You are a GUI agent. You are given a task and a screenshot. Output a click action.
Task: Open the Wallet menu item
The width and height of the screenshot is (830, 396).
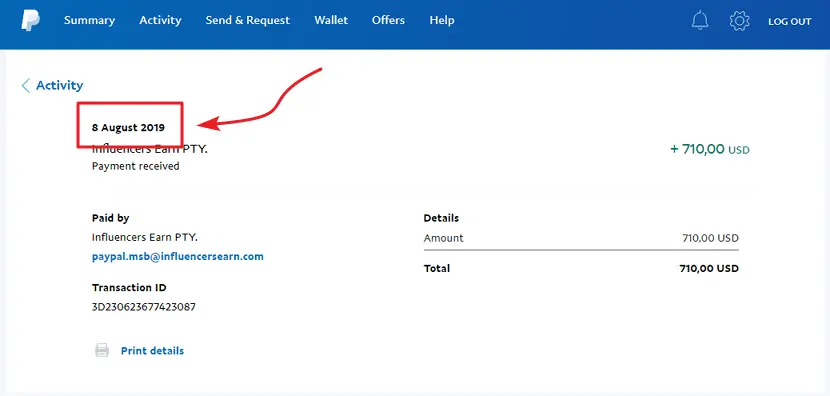[x=331, y=20]
